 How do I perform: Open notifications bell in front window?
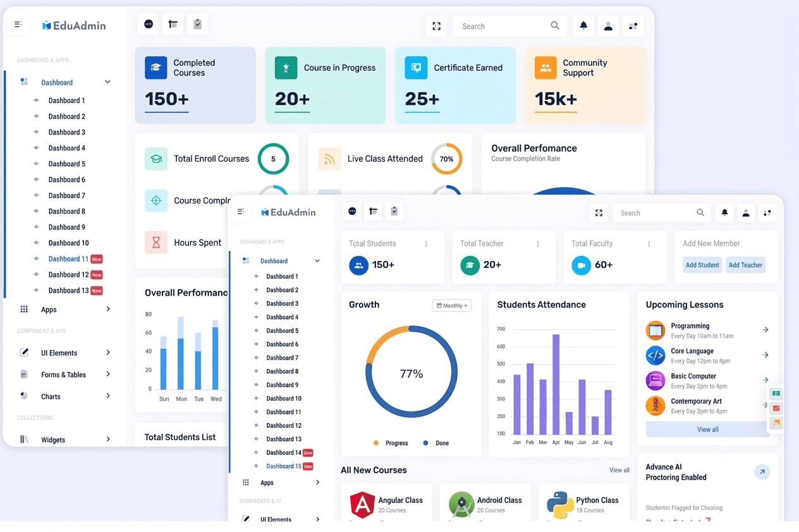click(x=725, y=213)
